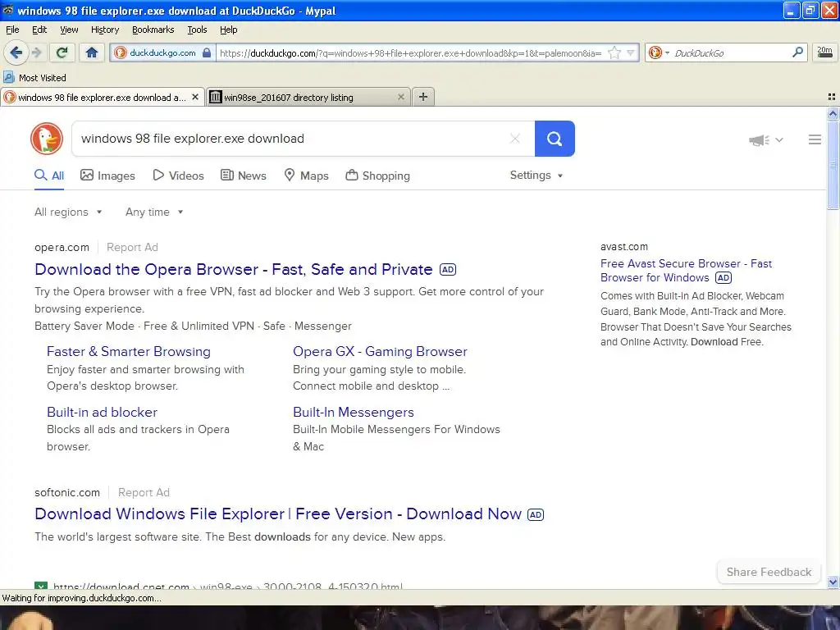The height and width of the screenshot is (630, 840).
Task: Open Built-in ad blocker link
Action: pyautogui.click(x=102, y=412)
